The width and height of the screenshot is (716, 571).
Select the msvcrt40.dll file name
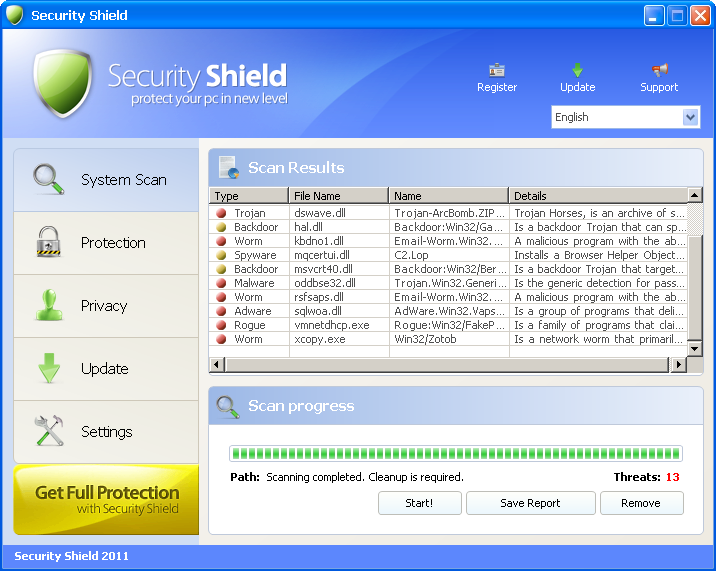click(x=323, y=269)
